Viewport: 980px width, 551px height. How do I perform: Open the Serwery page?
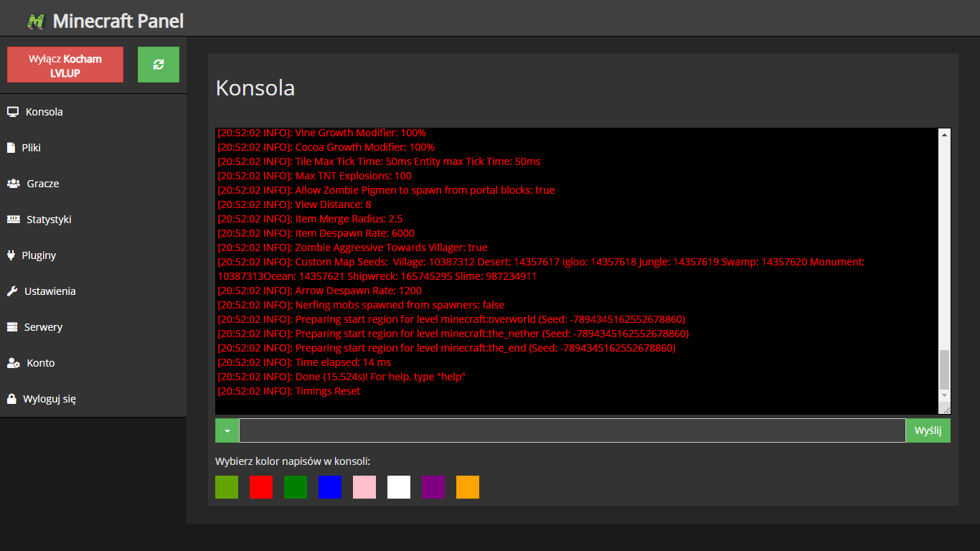point(43,327)
